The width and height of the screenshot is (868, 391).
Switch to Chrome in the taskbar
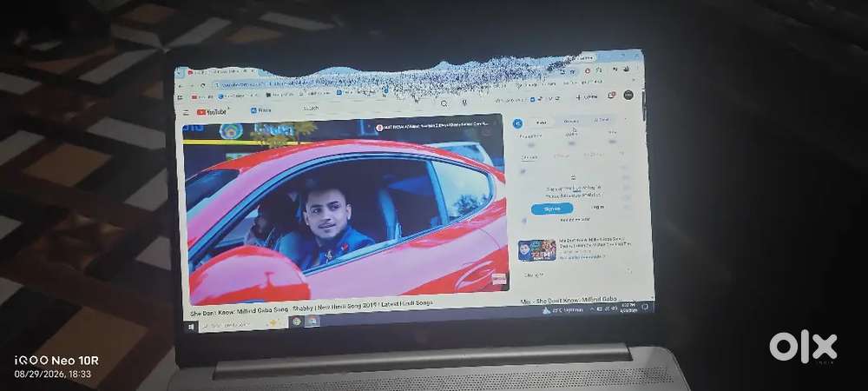pos(297,321)
